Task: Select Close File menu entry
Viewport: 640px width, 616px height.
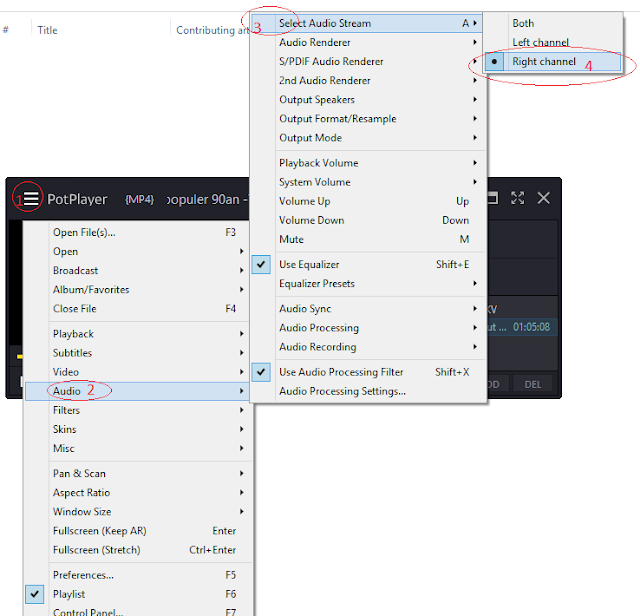Action: pos(138,309)
